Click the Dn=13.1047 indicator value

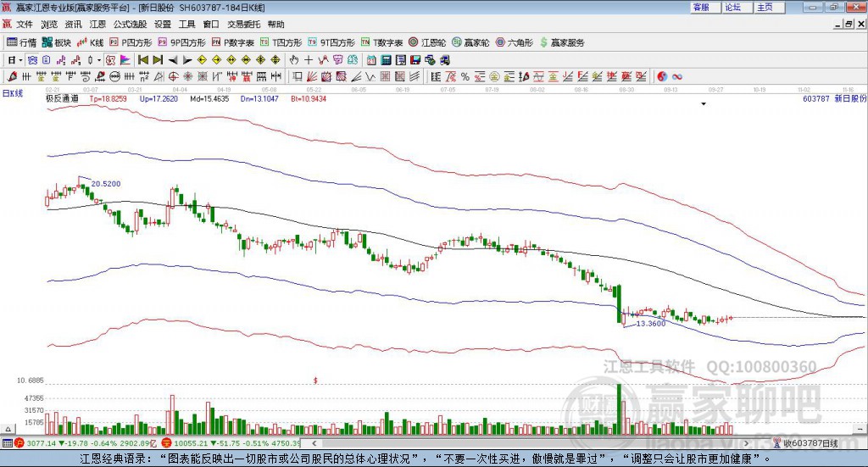[259, 98]
